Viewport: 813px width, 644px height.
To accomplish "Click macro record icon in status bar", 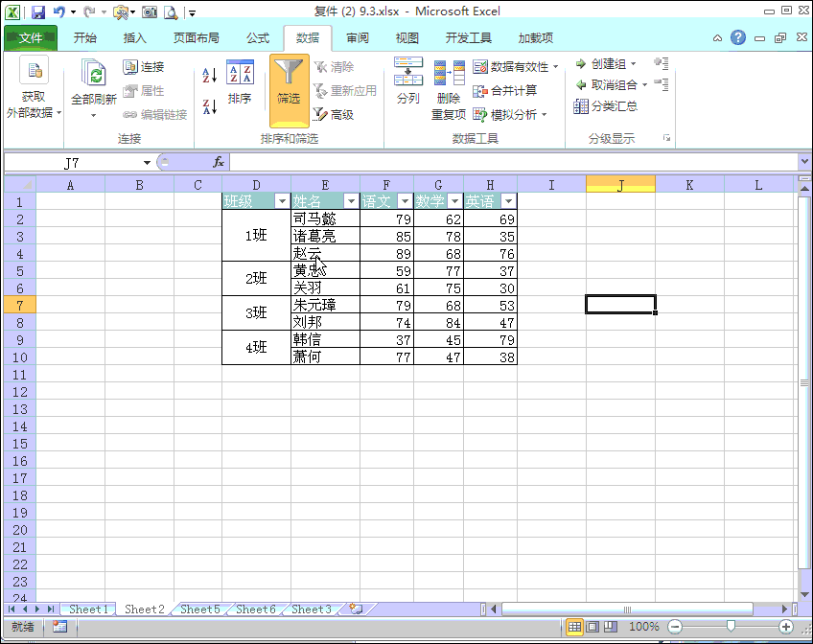I will pos(59,627).
